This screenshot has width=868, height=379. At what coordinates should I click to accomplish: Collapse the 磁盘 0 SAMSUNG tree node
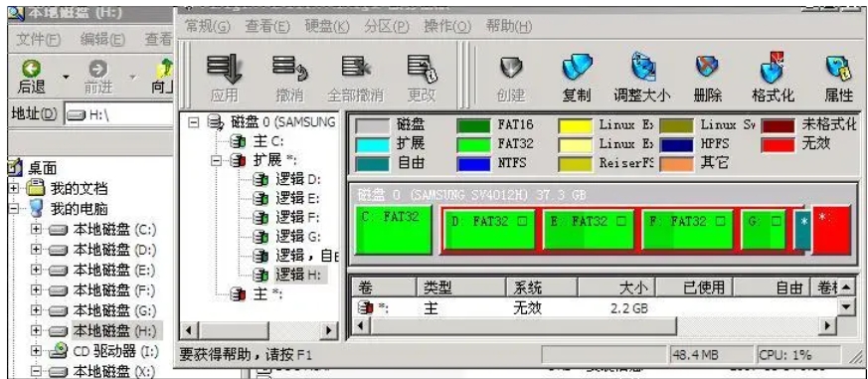pyautogui.click(x=193, y=122)
